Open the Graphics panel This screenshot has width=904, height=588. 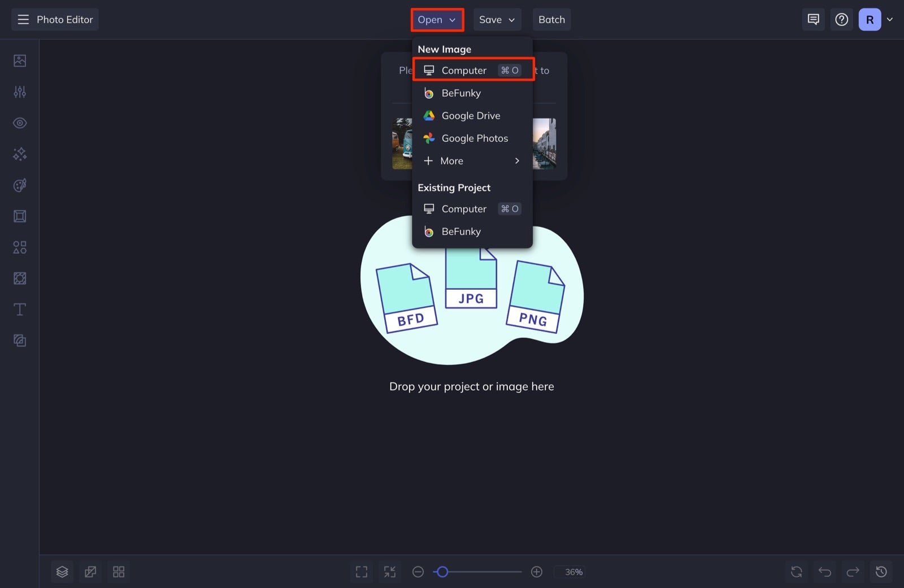point(20,247)
